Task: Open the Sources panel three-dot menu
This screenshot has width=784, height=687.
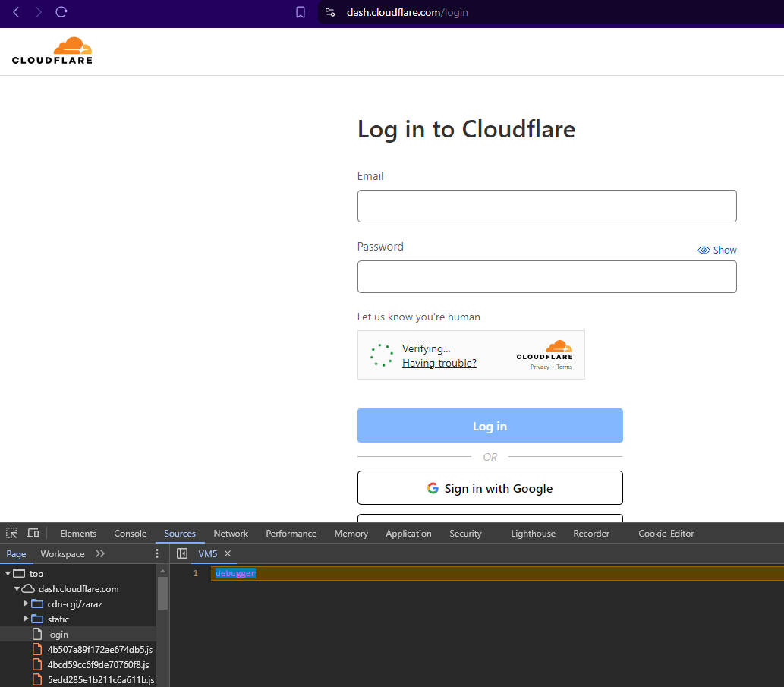Action: coord(158,553)
